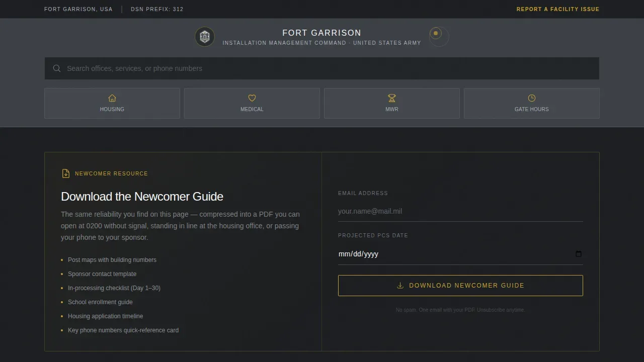Focus the email address field
Viewport: 644px width, 362px height.
pos(460,211)
